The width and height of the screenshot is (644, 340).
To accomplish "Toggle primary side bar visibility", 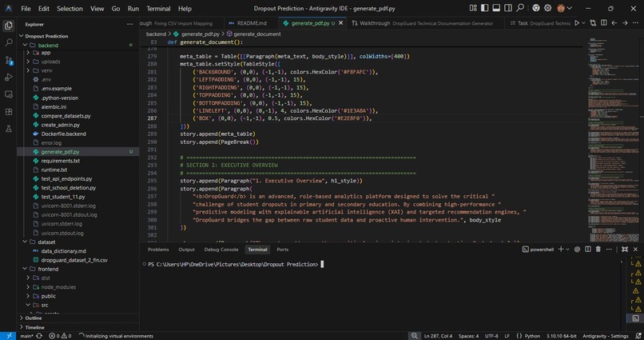I will [485, 8].
